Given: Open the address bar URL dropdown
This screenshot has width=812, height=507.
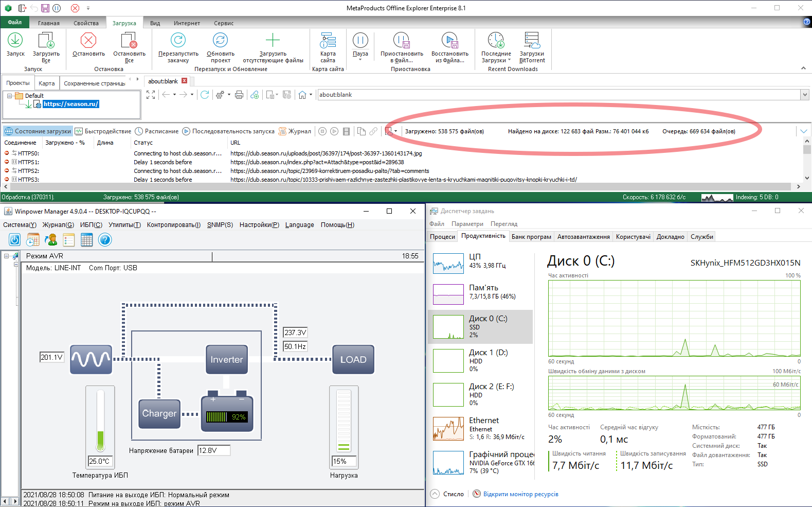Looking at the screenshot, I should click(x=804, y=95).
